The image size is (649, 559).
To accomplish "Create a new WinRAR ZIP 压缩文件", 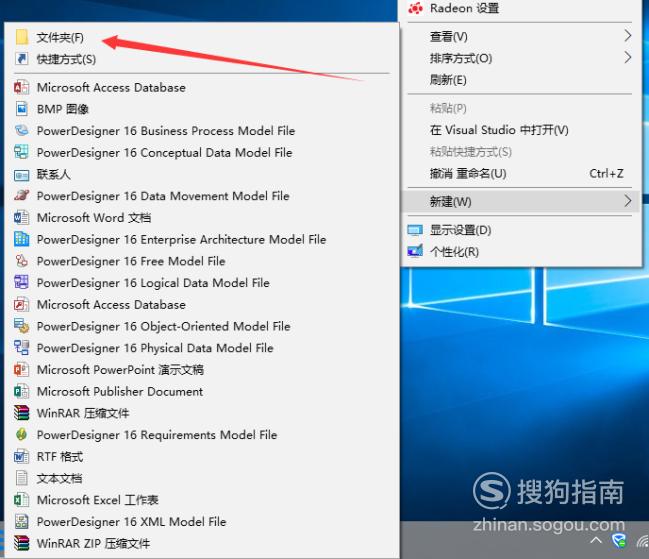I will [x=202, y=543].
